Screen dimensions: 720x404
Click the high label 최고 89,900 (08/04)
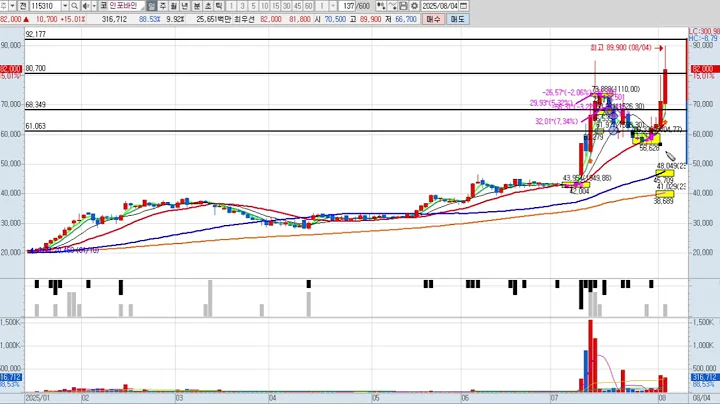tap(621, 48)
